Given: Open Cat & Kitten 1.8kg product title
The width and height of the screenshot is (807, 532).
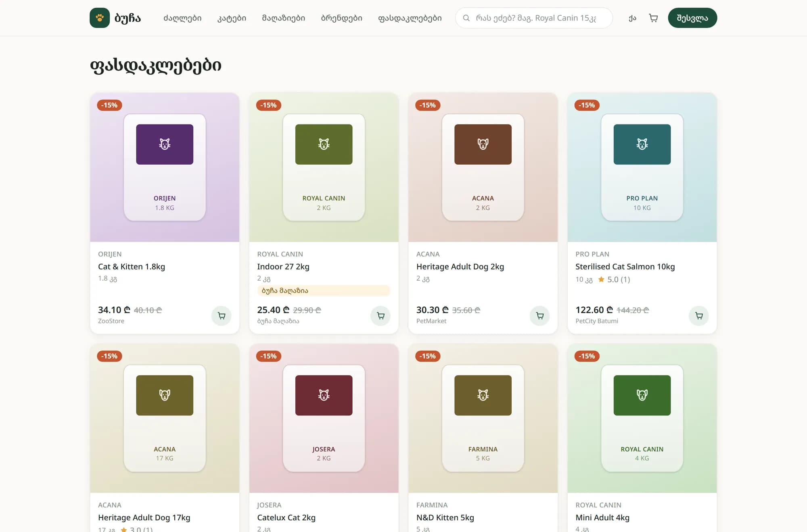Looking at the screenshot, I should pyautogui.click(x=132, y=267).
